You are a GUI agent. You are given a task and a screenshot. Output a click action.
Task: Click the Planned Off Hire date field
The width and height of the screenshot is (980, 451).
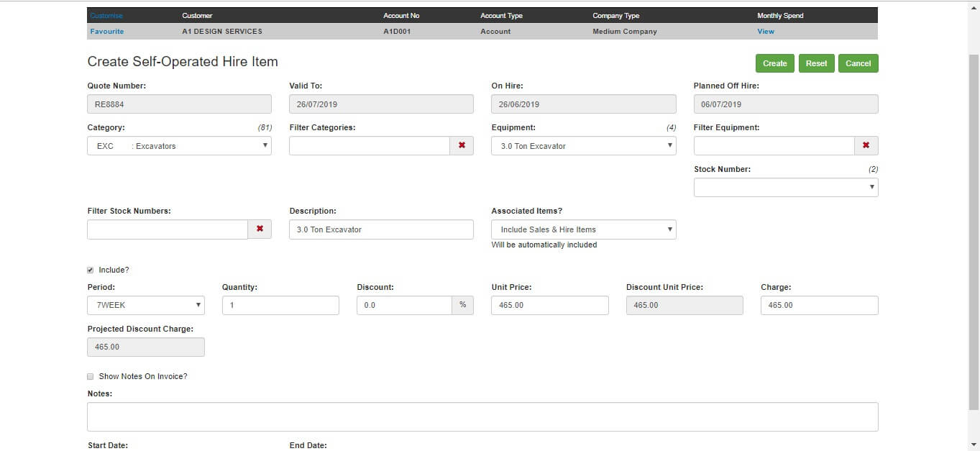pyautogui.click(x=786, y=104)
